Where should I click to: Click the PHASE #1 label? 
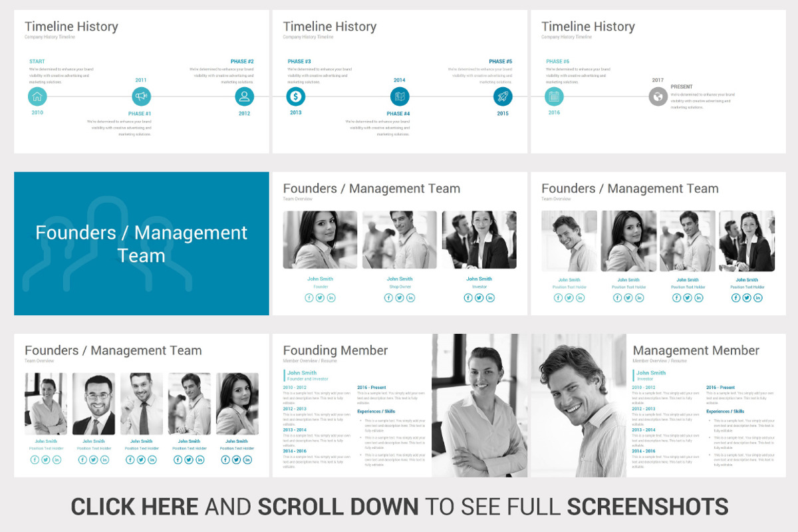(140, 114)
